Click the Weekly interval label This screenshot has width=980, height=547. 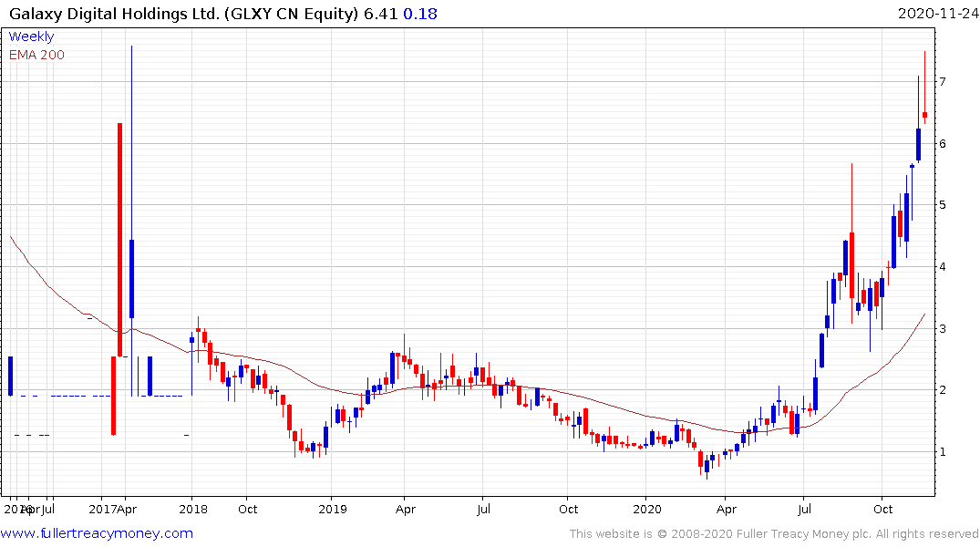coord(31,36)
